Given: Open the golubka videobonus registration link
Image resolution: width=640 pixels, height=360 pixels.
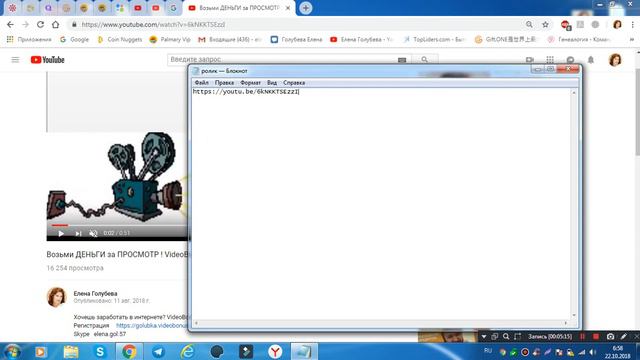Looking at the screenshot, I should [151, 326].
